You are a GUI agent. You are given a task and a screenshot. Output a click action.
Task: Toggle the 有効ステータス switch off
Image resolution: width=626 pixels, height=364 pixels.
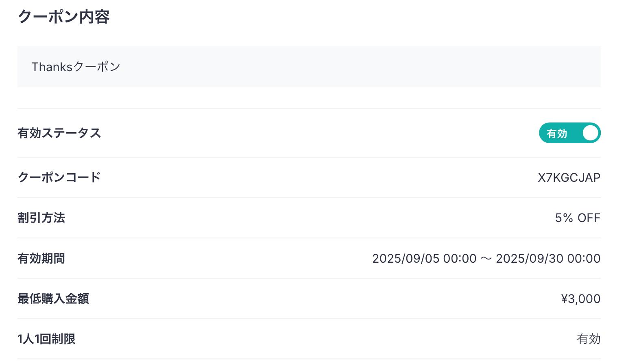(569, 133)
